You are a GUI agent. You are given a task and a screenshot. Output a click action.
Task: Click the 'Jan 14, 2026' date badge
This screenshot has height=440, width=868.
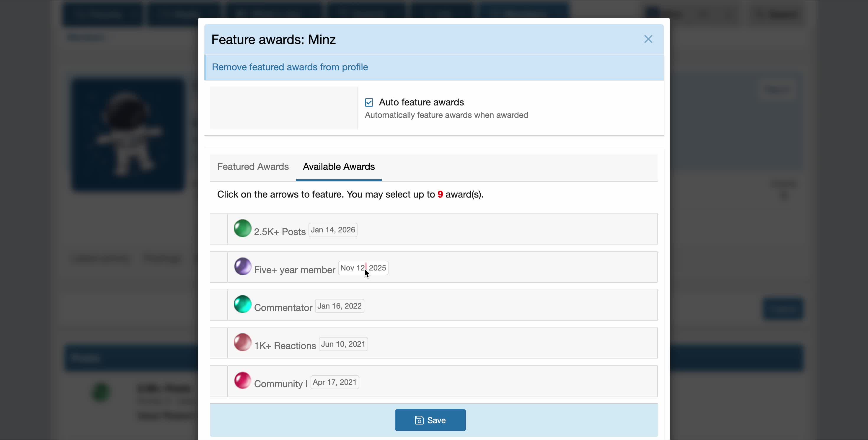coord(333,230)
